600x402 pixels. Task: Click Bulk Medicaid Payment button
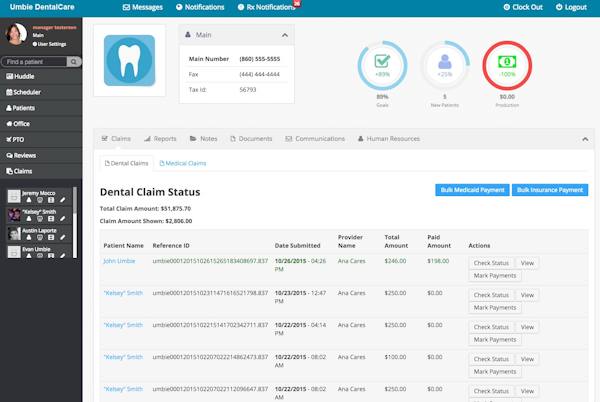coord(471,189)
